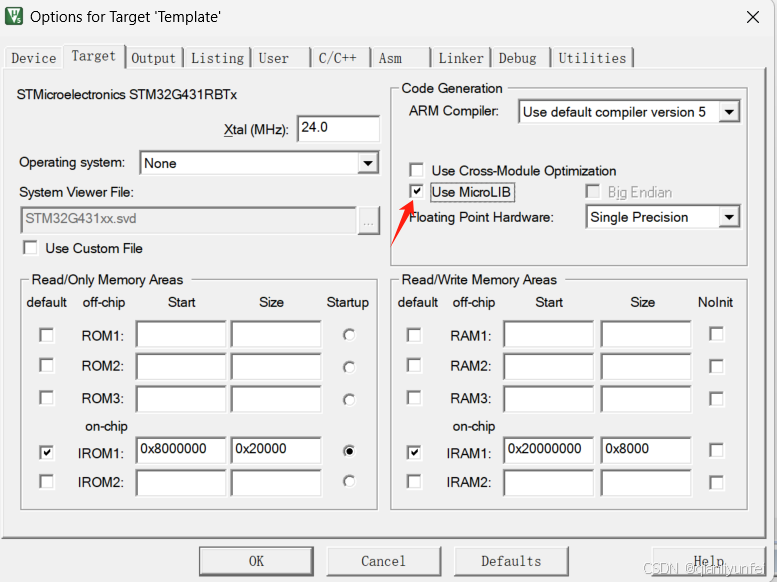Open the Asm tab
The height and width of the screenshot is (582, 777).
click(400, 58)
